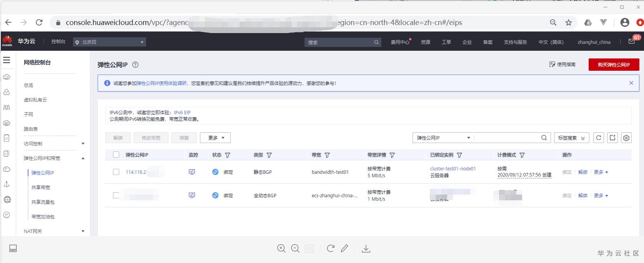Open the 114.116.2 EIP link
This screenshot has width=644, height=263.
pos(136,172)
